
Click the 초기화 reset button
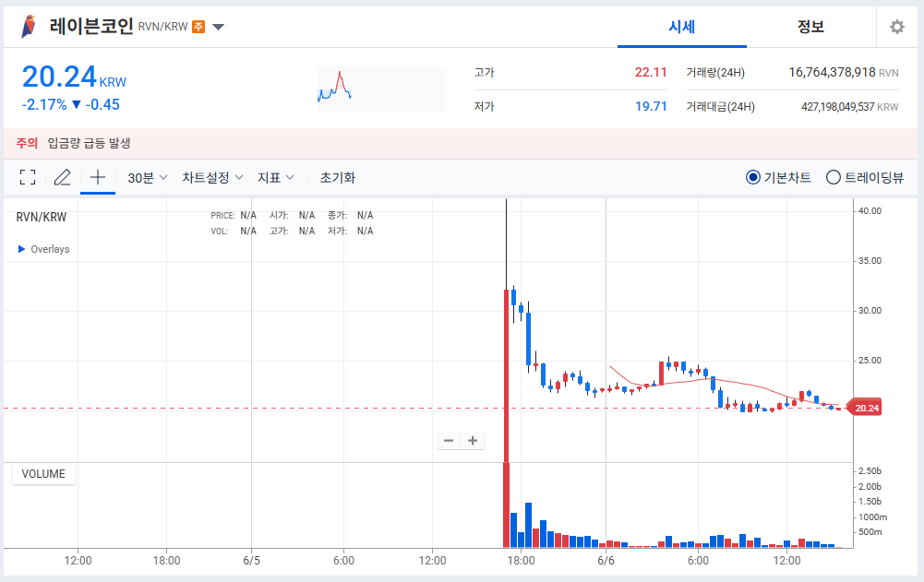click(338, 178)
